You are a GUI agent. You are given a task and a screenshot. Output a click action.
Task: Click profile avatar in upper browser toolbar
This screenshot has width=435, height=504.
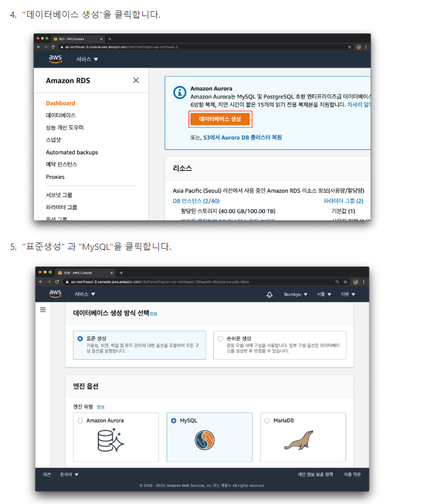[x=358, y=47]
